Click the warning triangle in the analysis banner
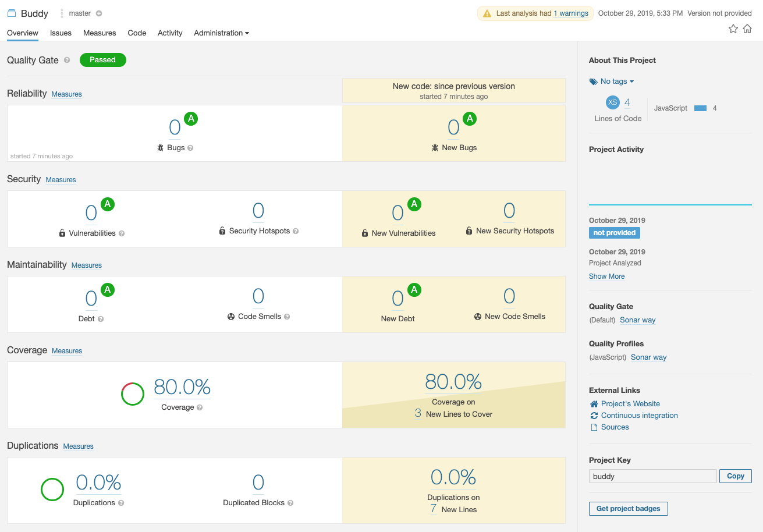The width and height of the screenshot is (763, 532). click(488, 13)
